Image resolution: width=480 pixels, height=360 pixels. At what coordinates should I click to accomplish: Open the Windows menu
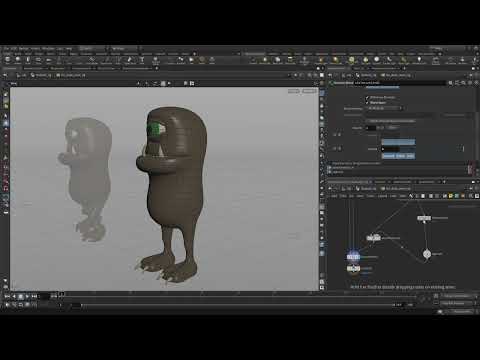click(48, 49)
